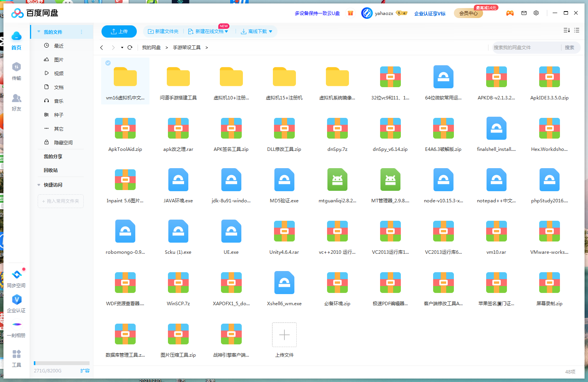Open the 新建在线文档 dropdown

226,31
